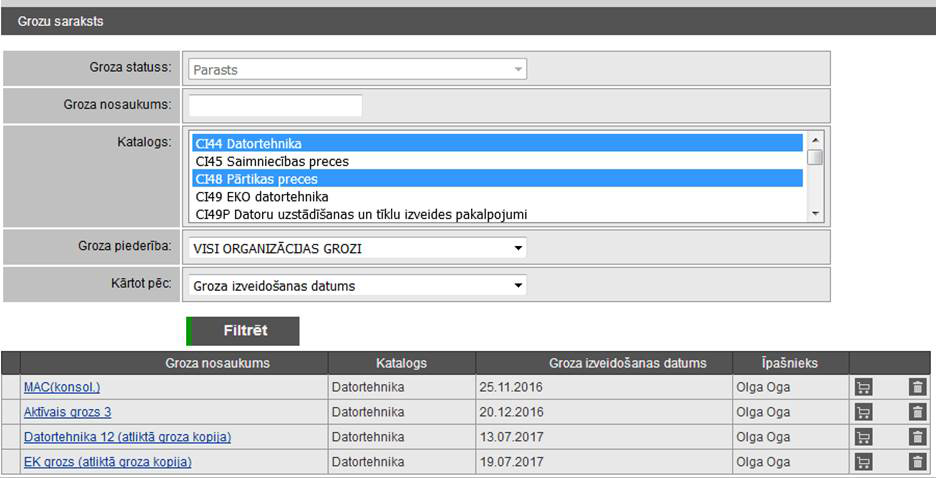Viewport: 936px width, 478px height.
Task: Open EK grozs (atliktā groza kopija) link
Action: pos(107,462)
